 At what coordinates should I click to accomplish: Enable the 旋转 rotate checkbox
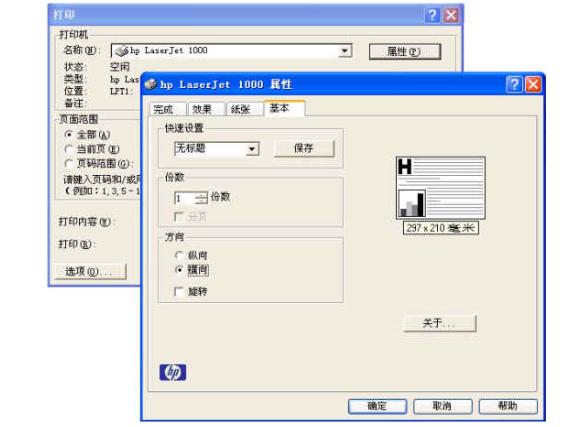point(179,291)
